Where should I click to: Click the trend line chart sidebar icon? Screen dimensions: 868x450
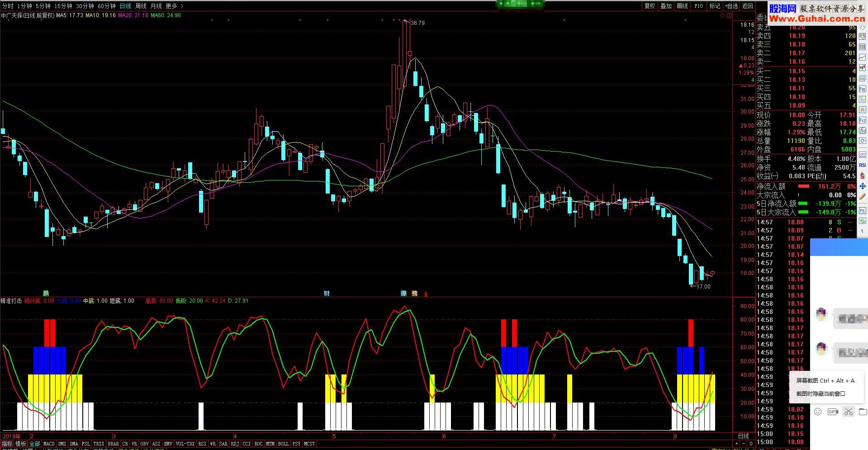pos(863,57)
